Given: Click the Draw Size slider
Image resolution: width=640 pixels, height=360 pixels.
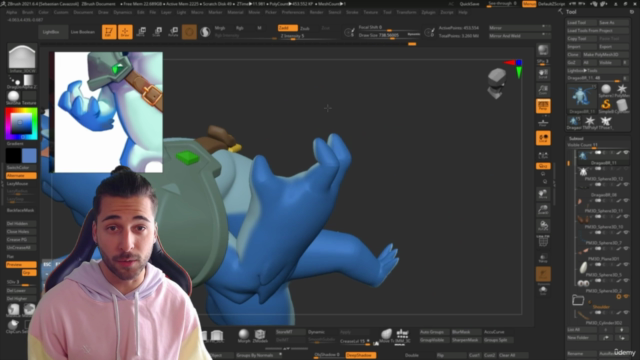Looking at the screenshot, I should (388, 36).
